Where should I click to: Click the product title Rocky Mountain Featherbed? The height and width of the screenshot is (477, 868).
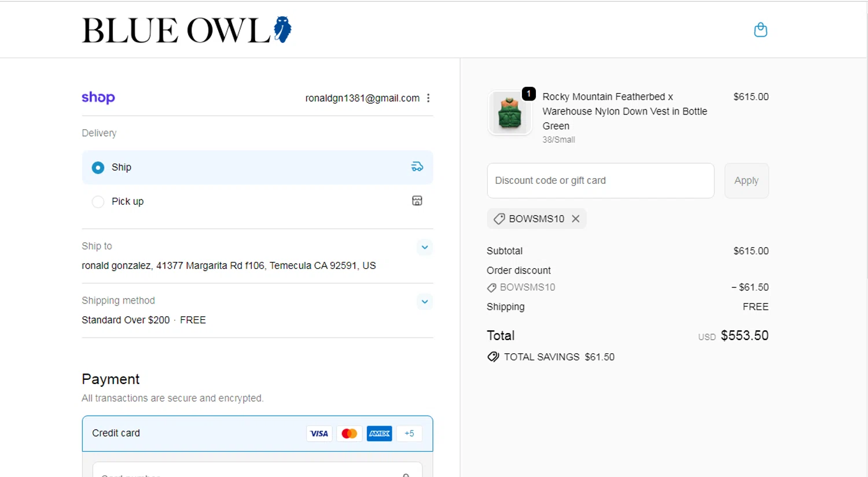[x=625, y=111]
